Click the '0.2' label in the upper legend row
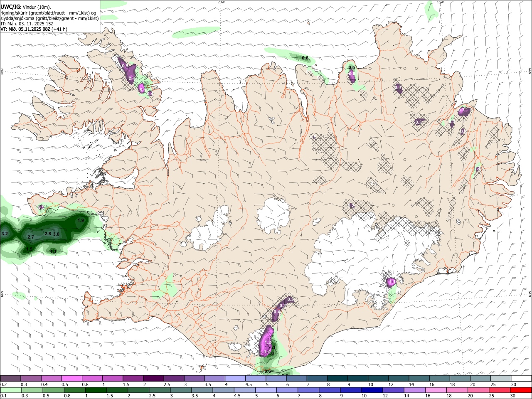 (x=4, y=384)
